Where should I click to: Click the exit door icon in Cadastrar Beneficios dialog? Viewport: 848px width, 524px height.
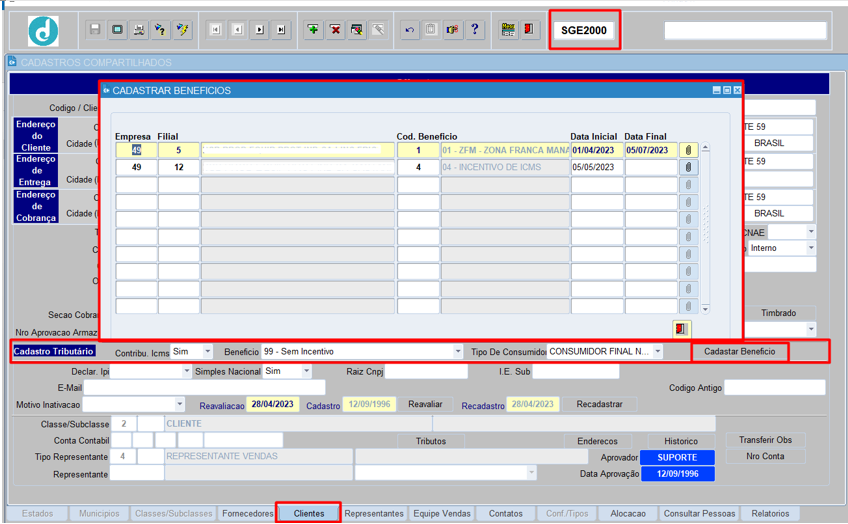[x=681, y=329]
